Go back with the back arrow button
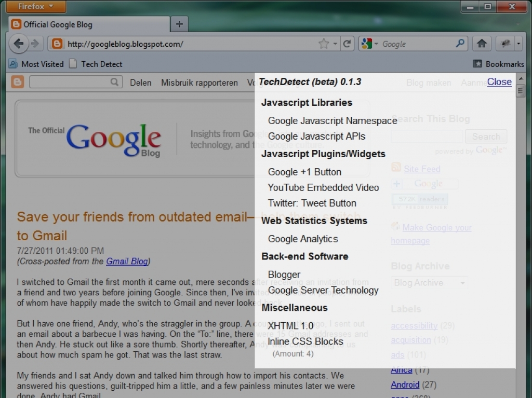 (19, 44)
